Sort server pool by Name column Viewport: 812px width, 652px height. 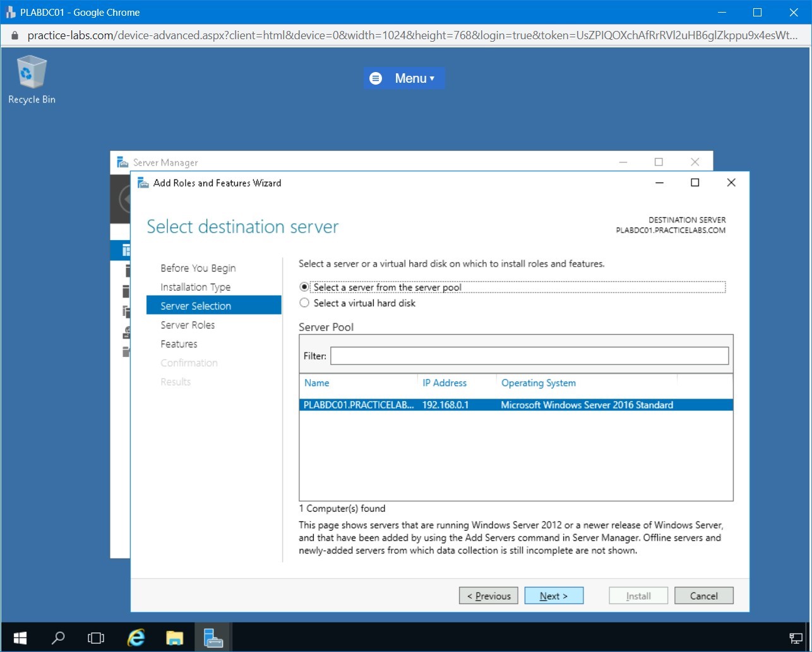[x=316, y=383]
